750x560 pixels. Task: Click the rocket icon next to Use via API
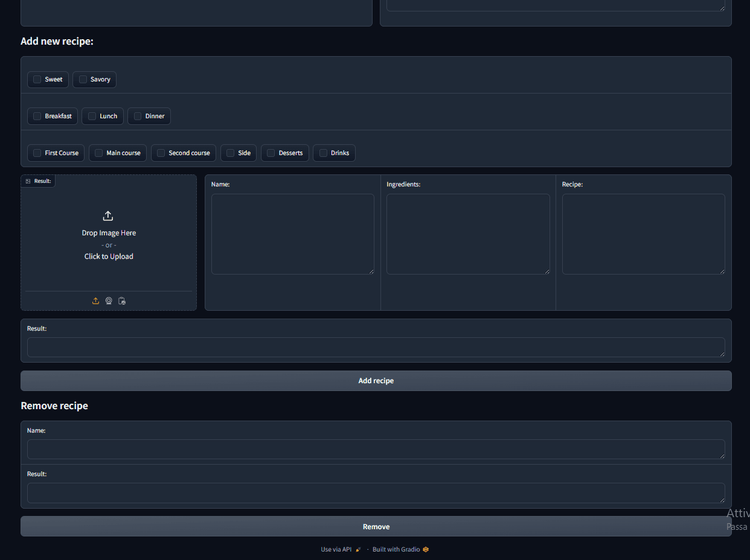(x=358, y=550)
